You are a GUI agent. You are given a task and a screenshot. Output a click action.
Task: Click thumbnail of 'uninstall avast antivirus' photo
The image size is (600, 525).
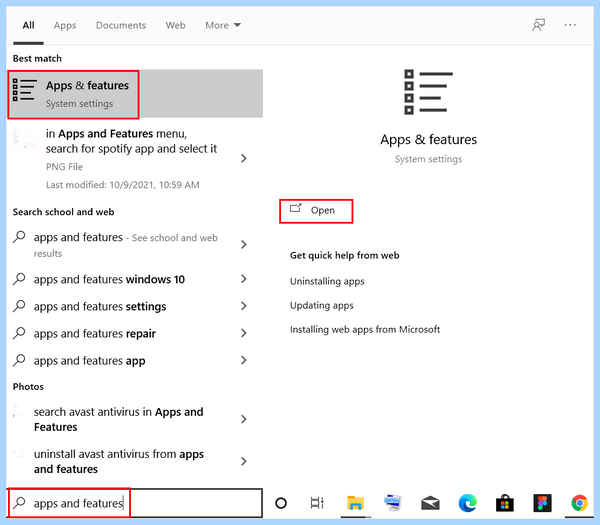(18, 454)
